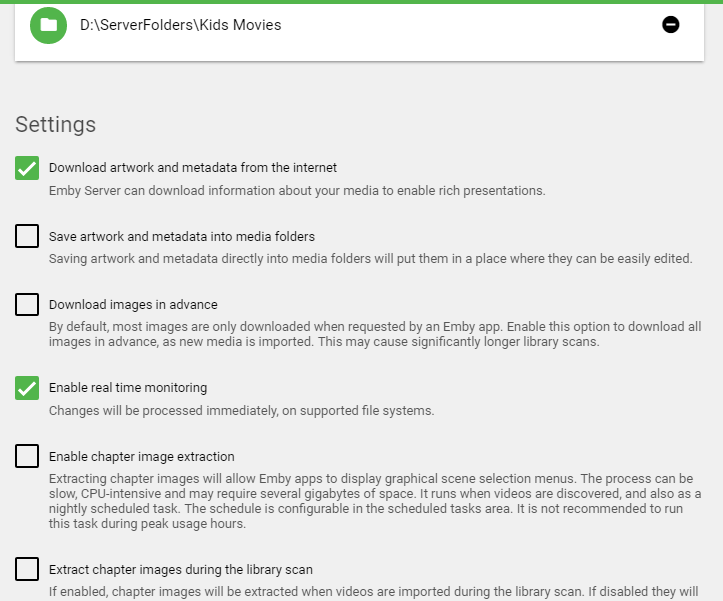Disable the real time monitoring checkbox
Image resolution: width=723 pixels, height=601 pixels.
pyautogui.click(x=27, y=388)
